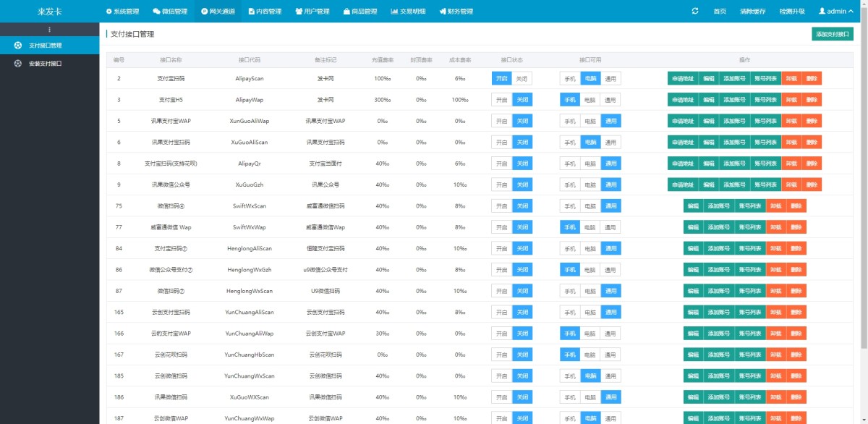Viewport: 868px width, 424px height.
Task: Click the 接口名称 column header
Action: point(171,60)
